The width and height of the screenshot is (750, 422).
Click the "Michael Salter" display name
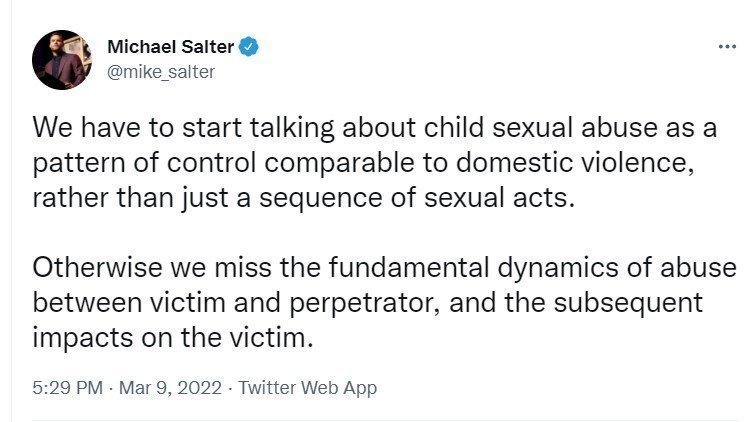pyautogui.click(x=170, y=47)
